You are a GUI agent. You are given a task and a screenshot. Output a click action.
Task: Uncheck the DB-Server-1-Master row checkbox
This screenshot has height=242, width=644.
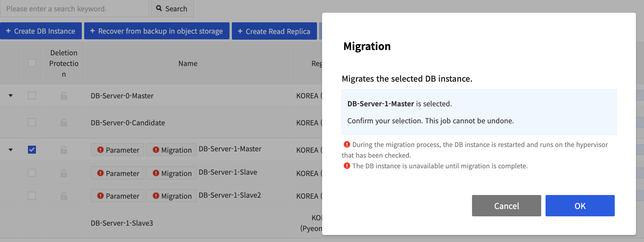pyautogui.click(x=32, y=150)
